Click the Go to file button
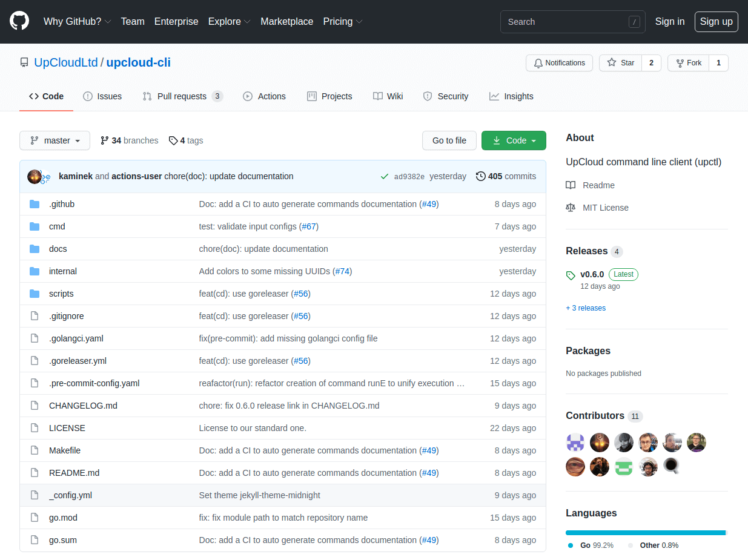 click(449, 140)
